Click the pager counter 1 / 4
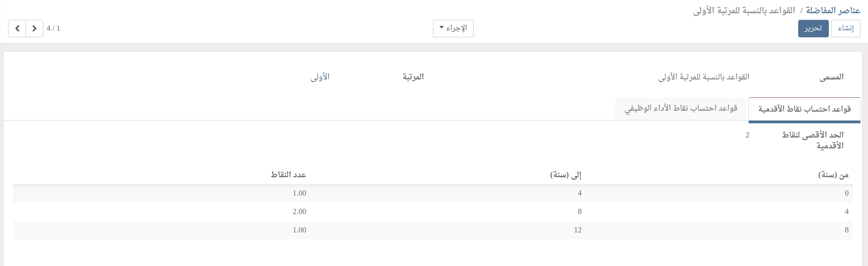The height and width of the screenshot is (266, 868). coord(53,28)
